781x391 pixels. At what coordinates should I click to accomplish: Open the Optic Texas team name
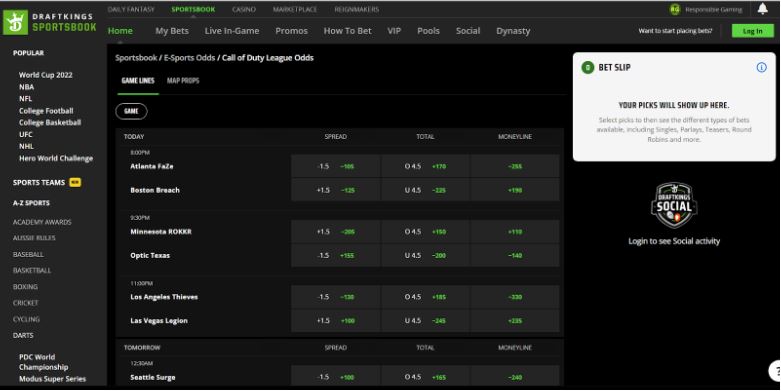(150, 256)
